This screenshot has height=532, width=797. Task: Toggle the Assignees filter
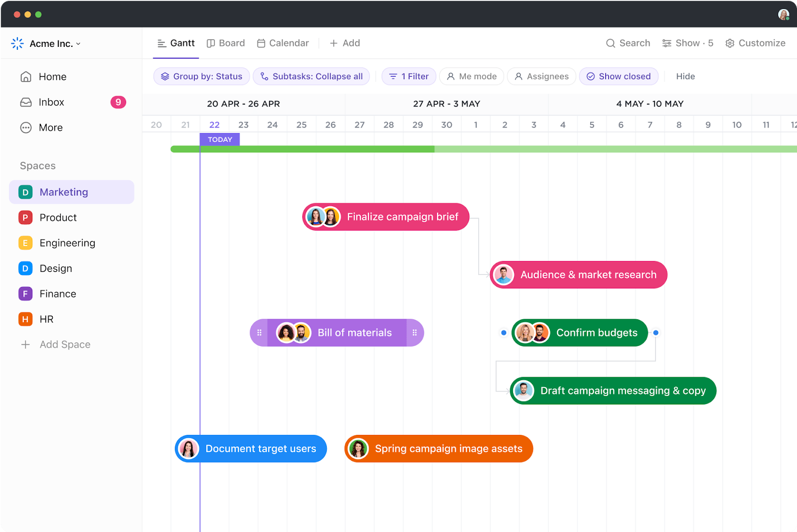pos(541,76)
